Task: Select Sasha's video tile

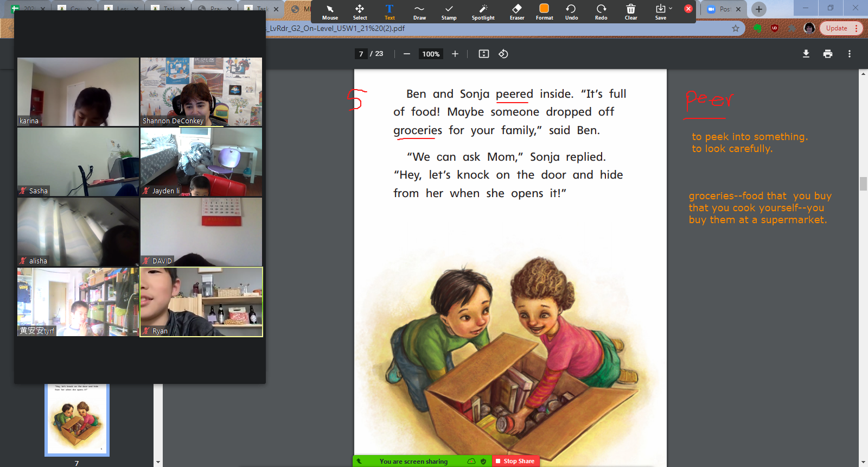Action: [x=78, y=162]
